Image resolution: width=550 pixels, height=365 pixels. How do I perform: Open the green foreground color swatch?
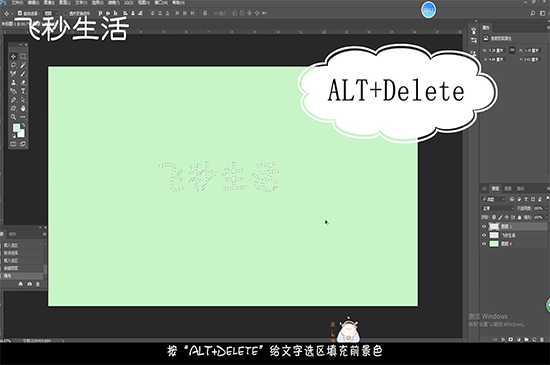click(16, 127)
